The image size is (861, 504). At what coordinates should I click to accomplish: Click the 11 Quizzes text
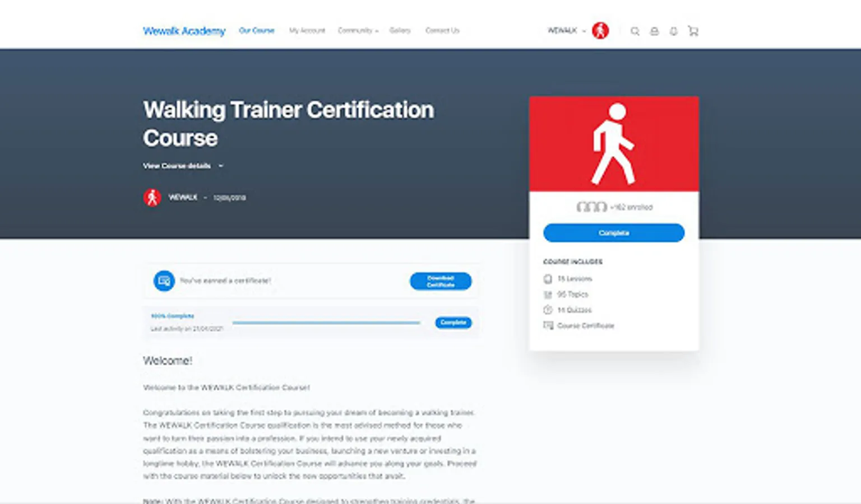574,310
